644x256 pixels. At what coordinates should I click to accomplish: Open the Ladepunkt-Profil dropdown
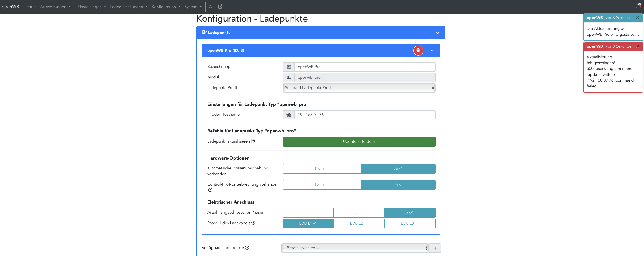coord(359,88)
